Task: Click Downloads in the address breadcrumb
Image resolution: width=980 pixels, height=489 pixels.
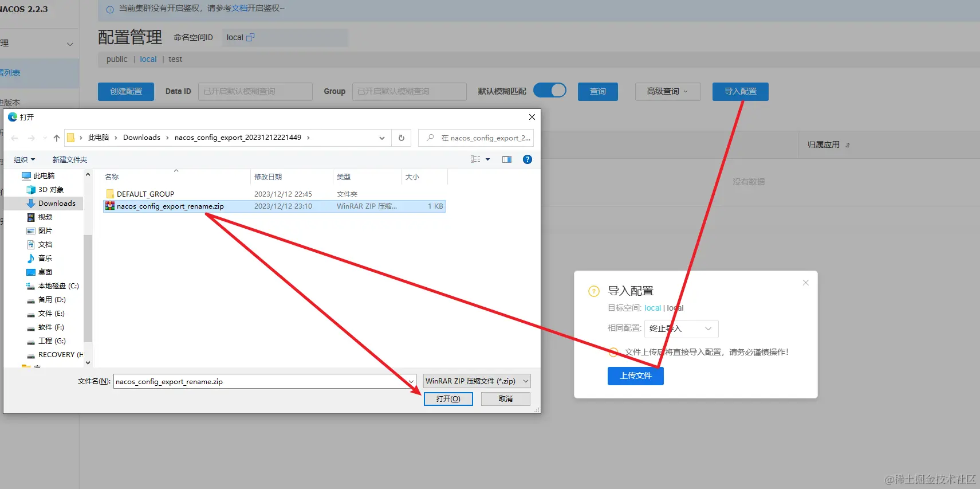Action: [141, 138]
